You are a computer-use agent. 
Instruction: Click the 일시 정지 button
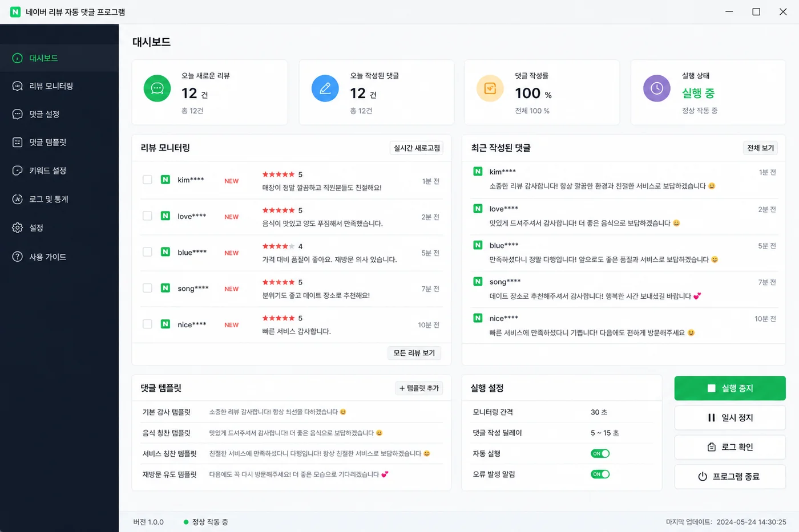(730, 417)
